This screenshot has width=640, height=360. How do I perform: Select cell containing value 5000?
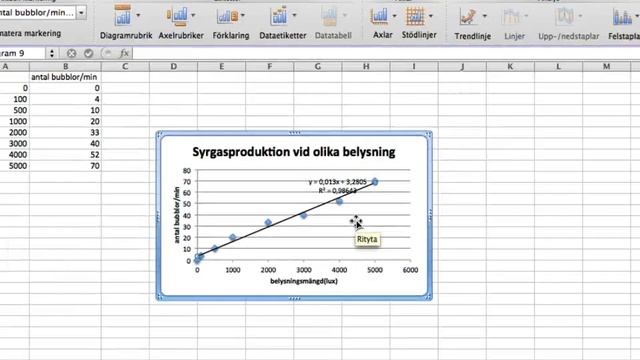coord(15,166)
